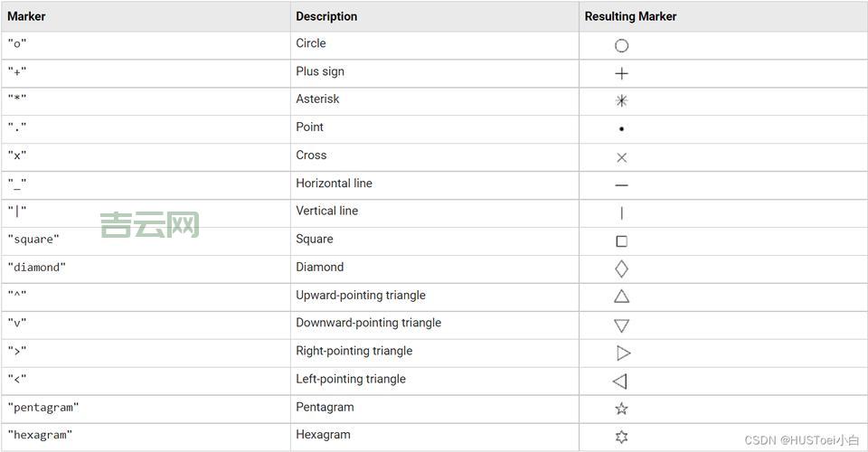Image resolution: width=868 pixels, height=452 pixels.
Task: Click the square marker symbol
Action: [x=621, y=241]
